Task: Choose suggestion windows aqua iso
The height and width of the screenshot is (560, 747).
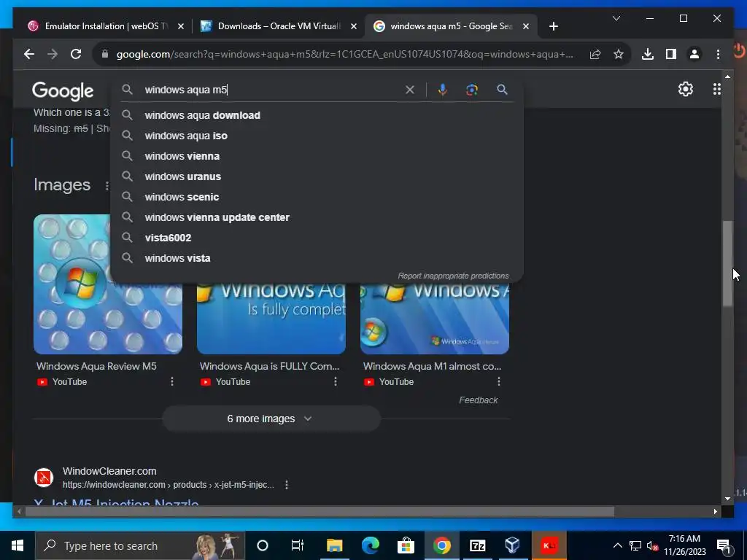Action: coord(317,136)
